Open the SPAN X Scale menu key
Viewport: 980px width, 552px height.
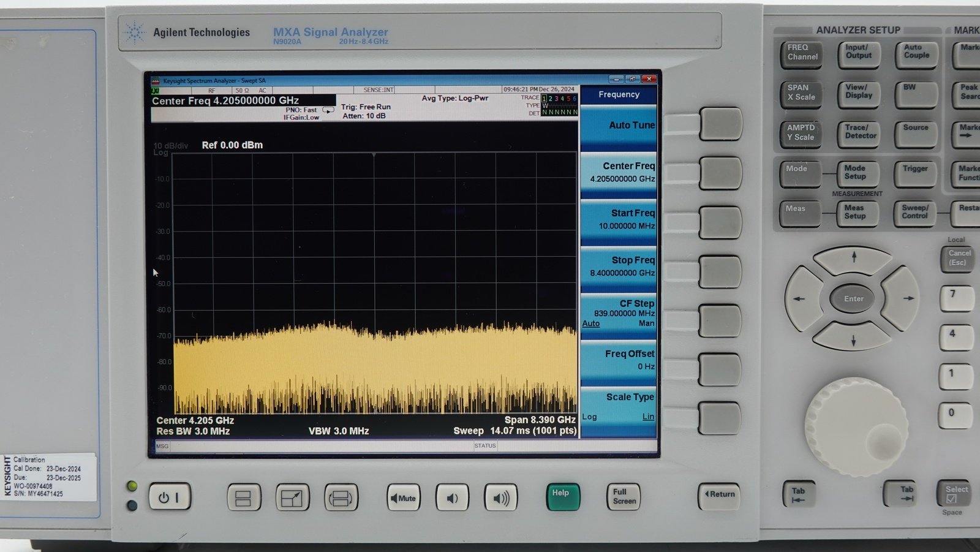pos(801,94)
